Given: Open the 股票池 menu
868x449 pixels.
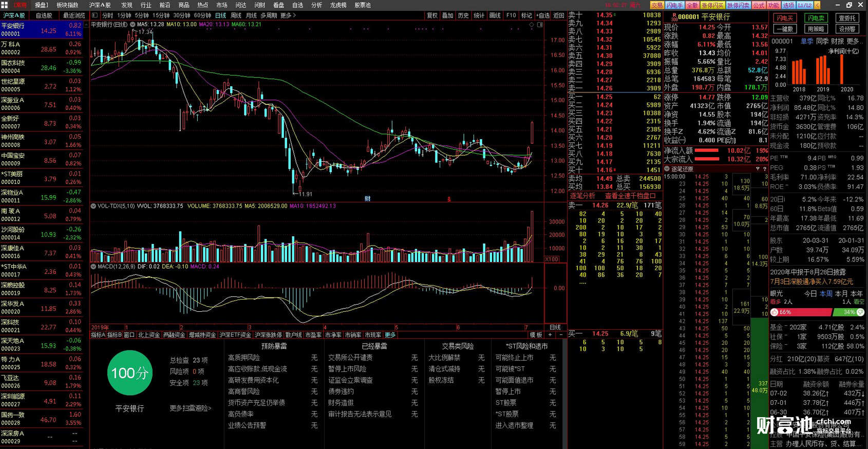Looking at the screenshot, I should pyautogui.click(x=363, y=5).
